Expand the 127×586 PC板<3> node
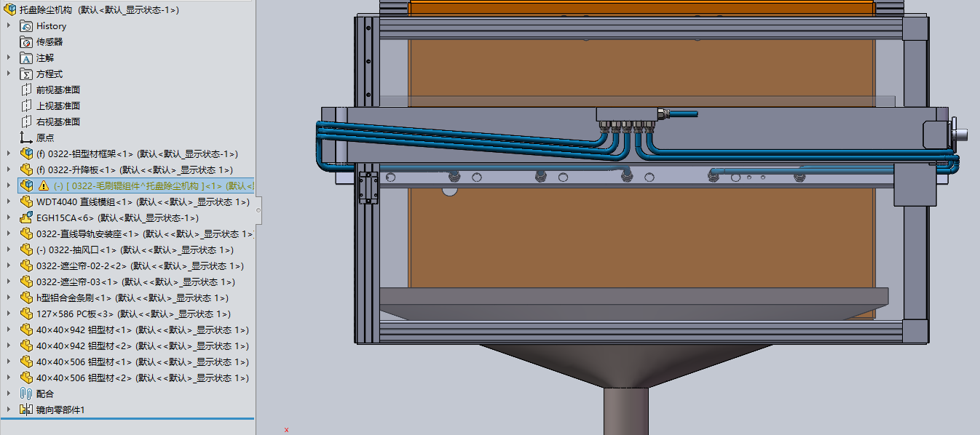 pyautogui.click(x=9, y=314)
